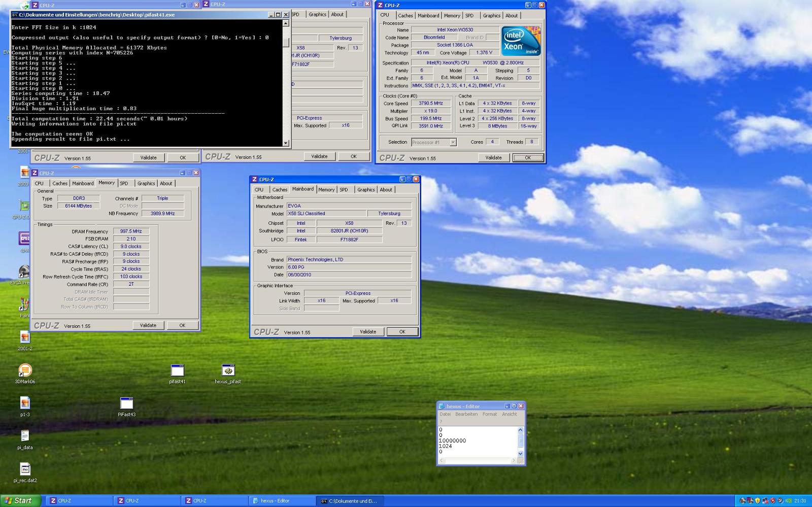Select the Graphics tab in the Memory timings window
The width and height of the screenshot is (812, 507).
[146, 183]
